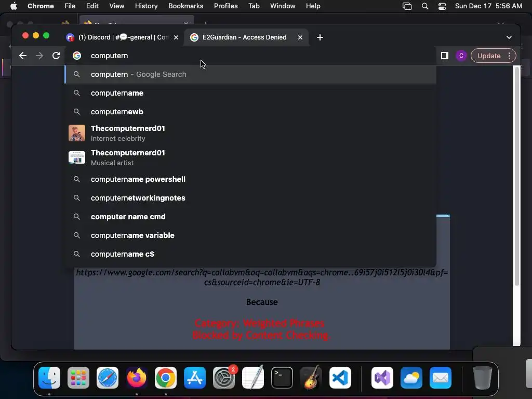Screen dimensions: 532x399
Task: Open Chrome's three-dot menu
Action: click(509, 56)
